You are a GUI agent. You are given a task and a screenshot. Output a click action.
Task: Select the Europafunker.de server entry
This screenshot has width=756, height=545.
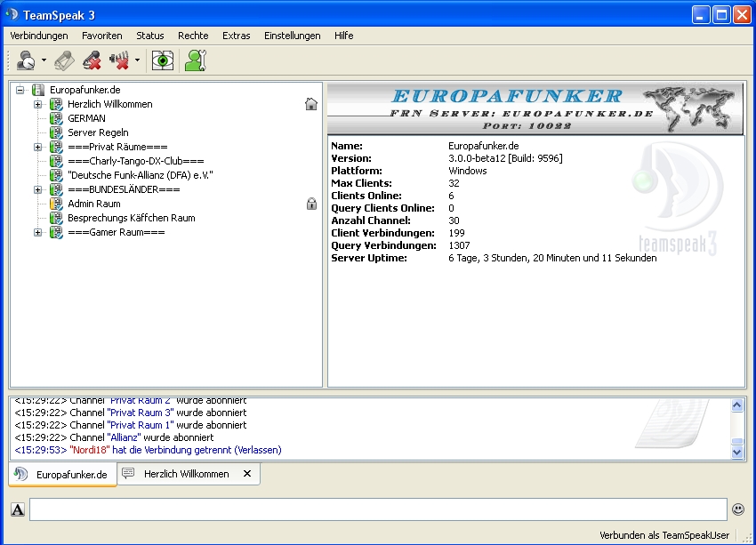click(84, 90)
